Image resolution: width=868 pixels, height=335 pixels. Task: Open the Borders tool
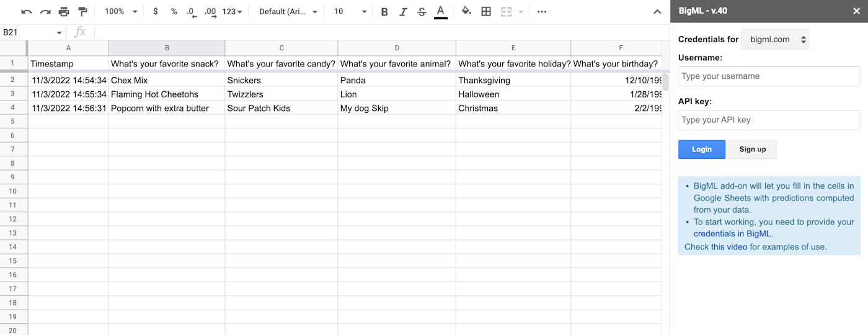486,12
